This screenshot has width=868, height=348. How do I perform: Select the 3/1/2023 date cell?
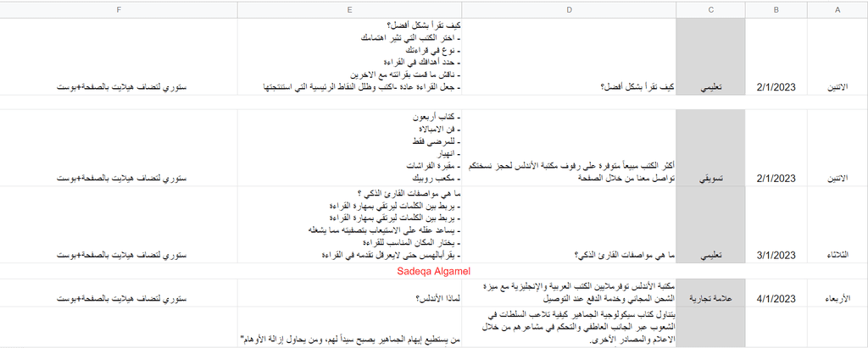coord(776,224)
